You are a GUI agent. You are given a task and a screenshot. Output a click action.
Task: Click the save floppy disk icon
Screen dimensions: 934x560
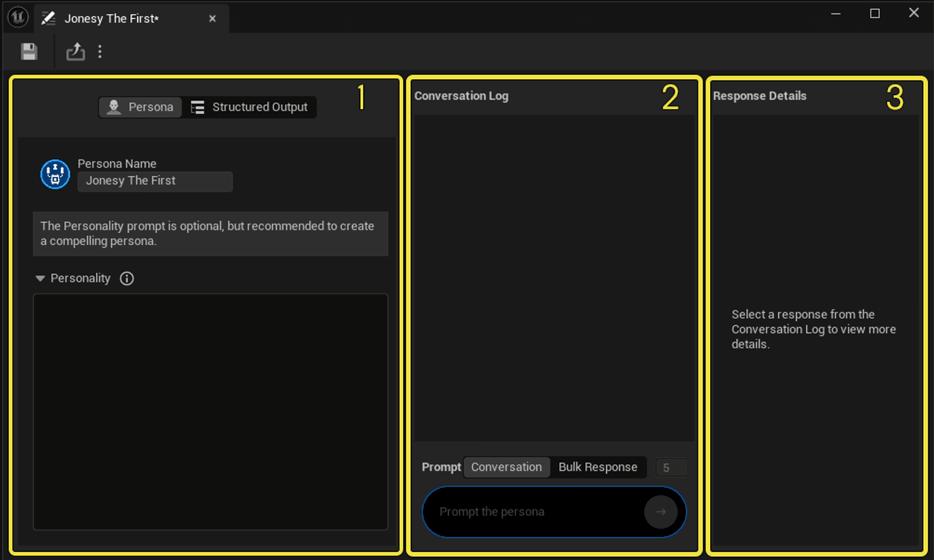[29, 51]
